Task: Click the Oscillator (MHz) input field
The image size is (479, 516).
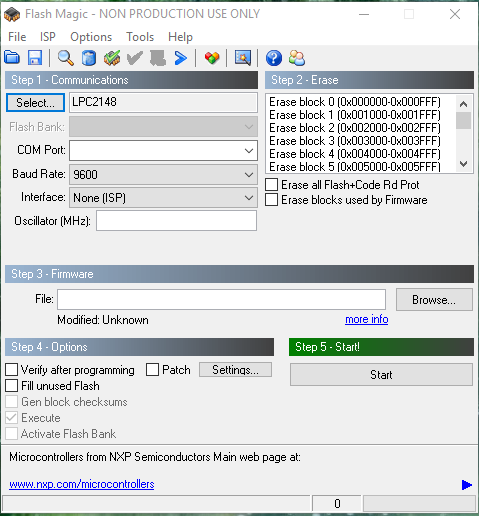Action: pyautogui.click(x=176, y=220)
